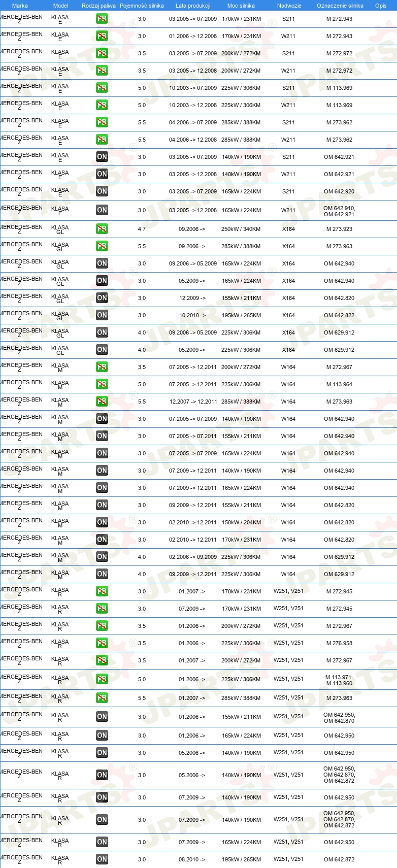Click petrol icon for M 113.964 W164 row

click(x=102, y=384)
